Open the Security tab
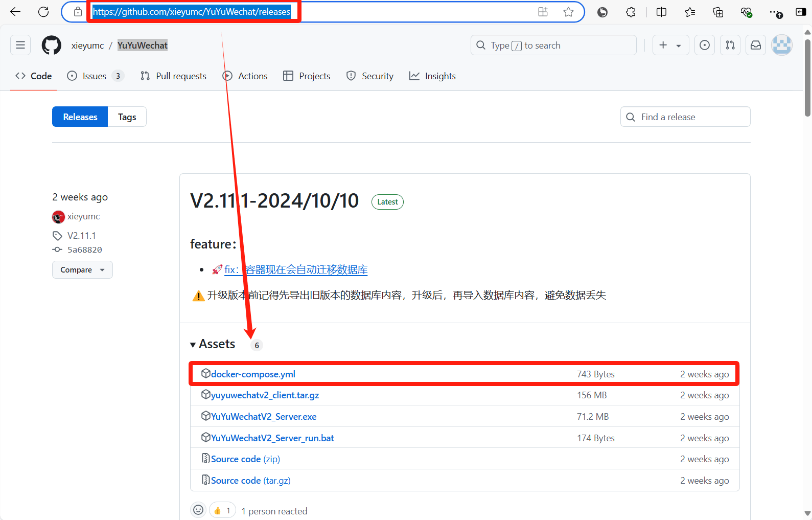Viewport: 812px width, 520px height. point(370,76)
